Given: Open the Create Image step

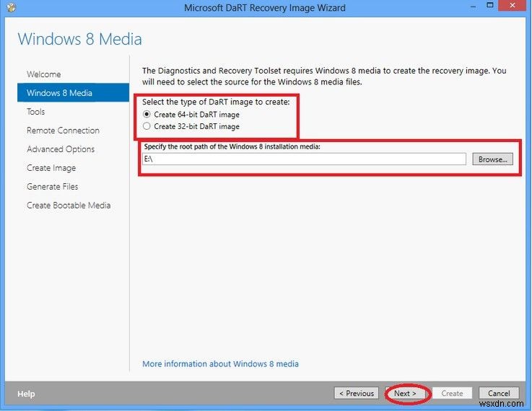Looking at the screenshot, I should 51,168.
